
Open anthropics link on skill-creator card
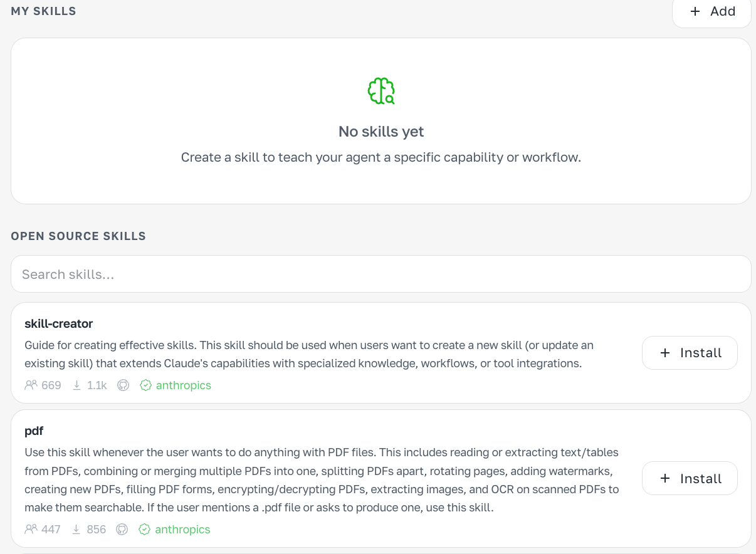coord(184,385)
